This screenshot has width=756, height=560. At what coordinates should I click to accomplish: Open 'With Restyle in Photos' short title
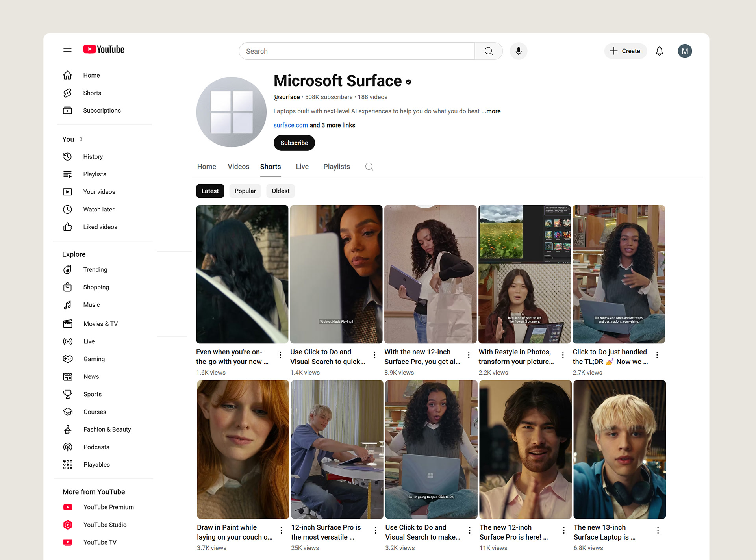(x=516, y=357)
